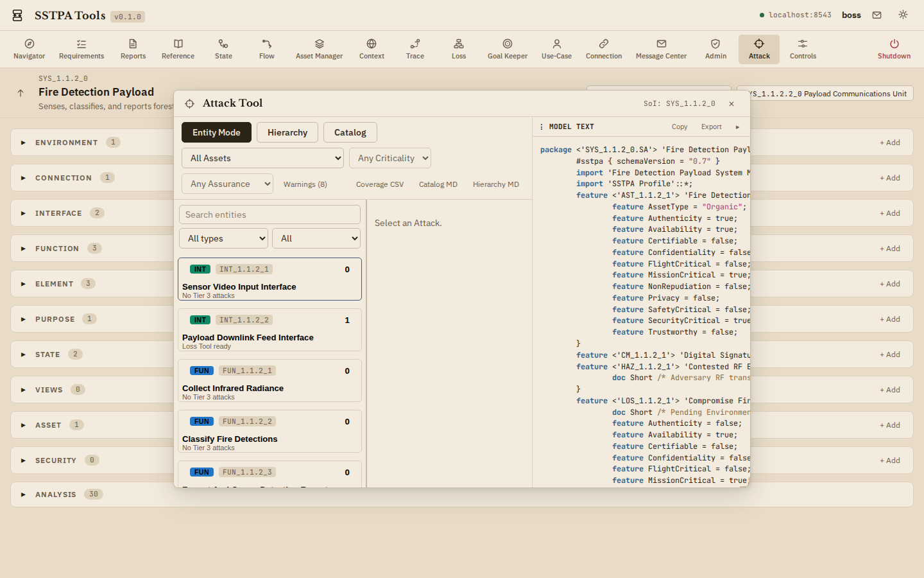Viewport: 924px width, 578px height.
Task: Click the Warnings (8) link
Action: pyautogui.click(x=305, y=184)
